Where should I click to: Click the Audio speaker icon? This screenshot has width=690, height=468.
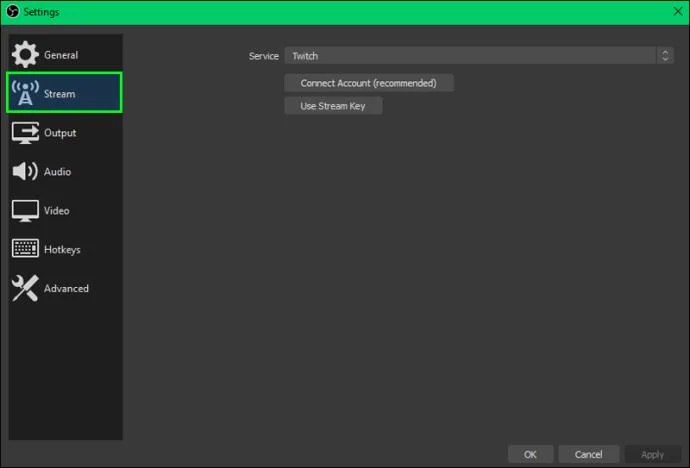pos(25,171)
